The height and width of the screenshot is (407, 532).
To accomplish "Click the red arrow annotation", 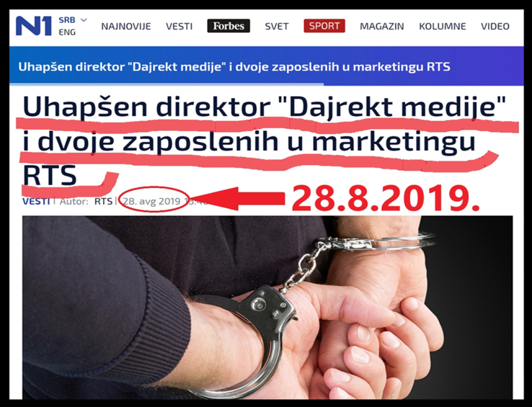I will (242, 199).
